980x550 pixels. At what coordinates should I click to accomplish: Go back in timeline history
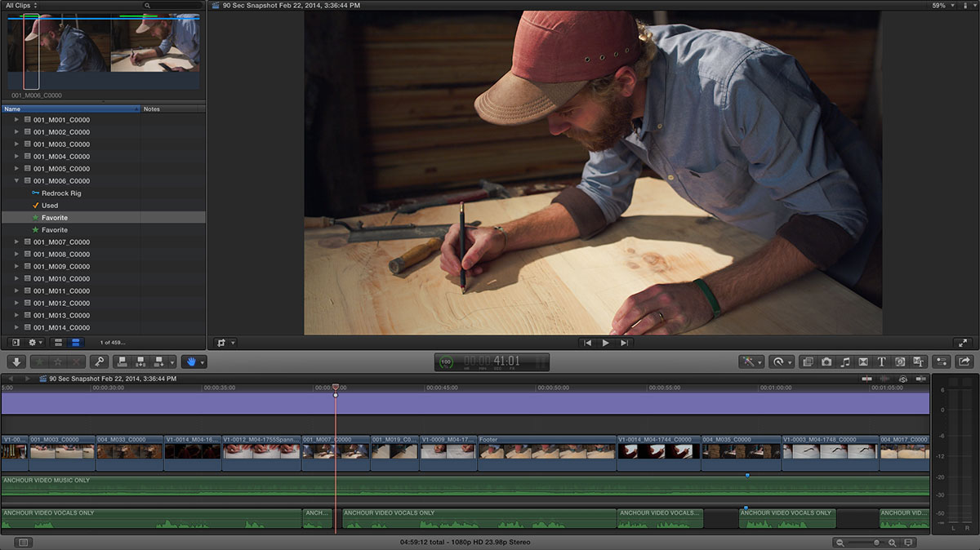(x=11, y=379)
